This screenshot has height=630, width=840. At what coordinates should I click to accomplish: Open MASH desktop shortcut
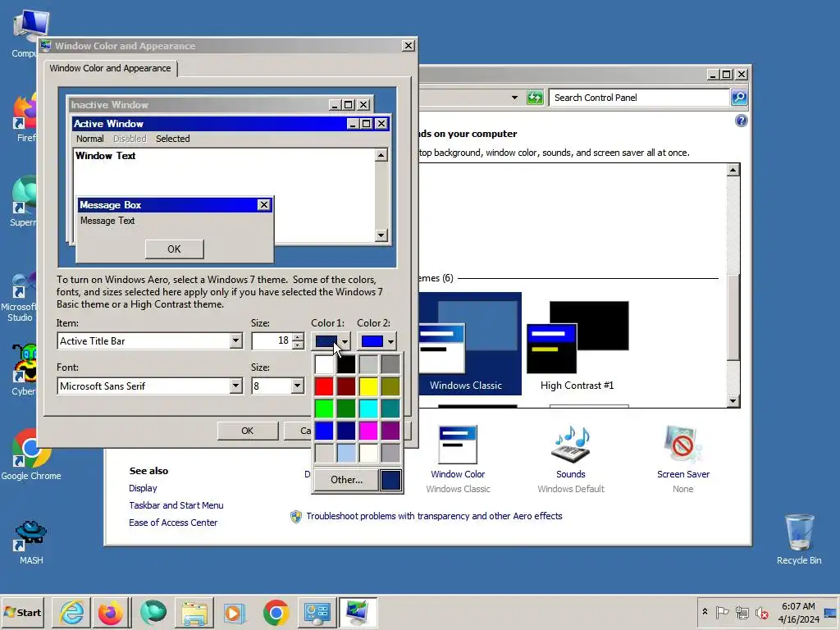click(x=31, y=542)
